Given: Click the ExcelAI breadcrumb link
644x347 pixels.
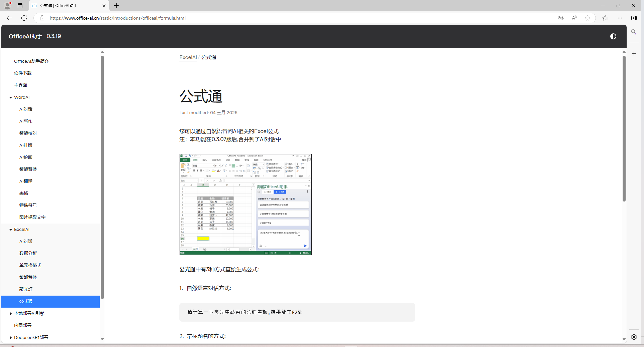Looking at the screenshot, I should pos(188,57).
